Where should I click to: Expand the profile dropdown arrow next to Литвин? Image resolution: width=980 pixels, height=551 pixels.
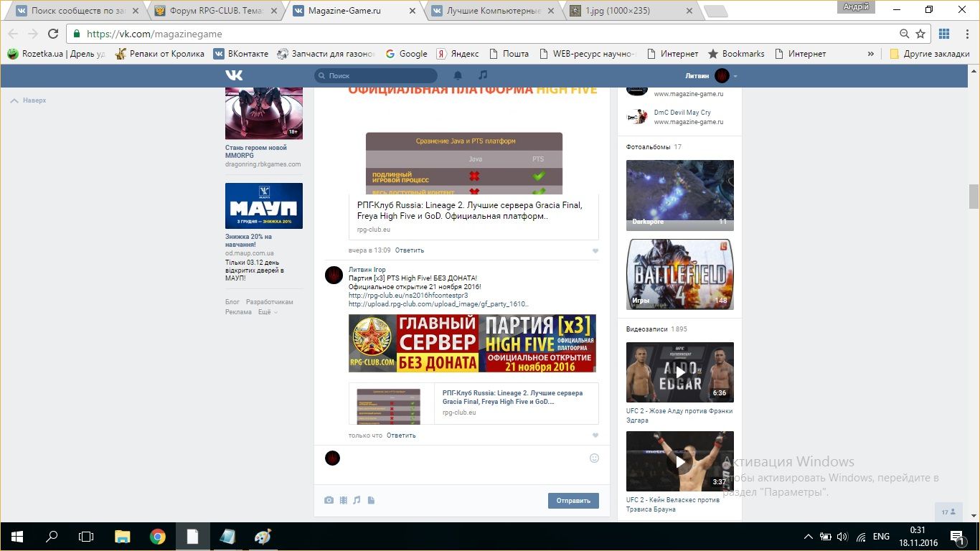point(735,76)
